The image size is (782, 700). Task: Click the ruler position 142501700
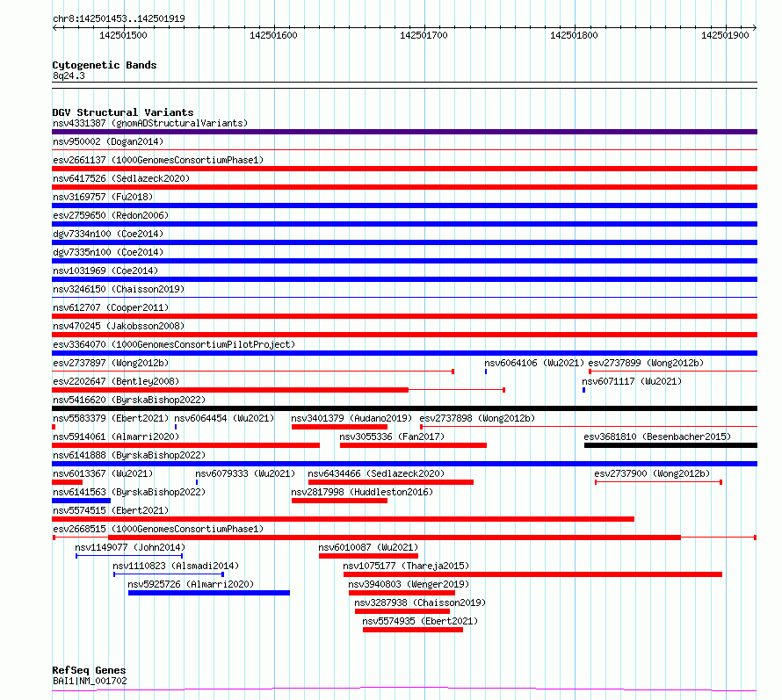[x=424, y=35]
